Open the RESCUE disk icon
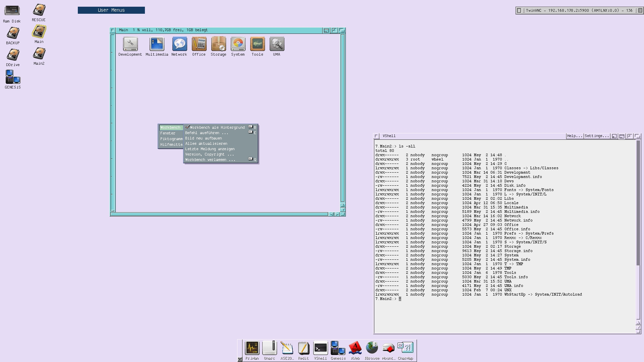 click(x=39, y=11)
